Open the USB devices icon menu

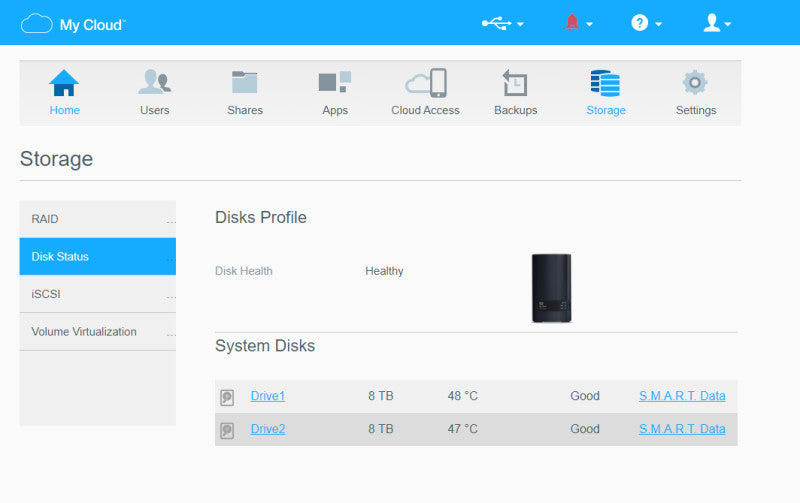point(496,23)
